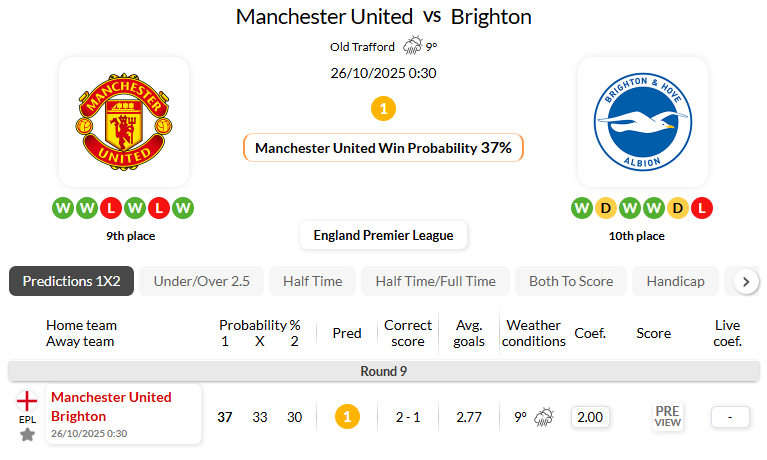Click Manchester United's red L form badge
This screenshot has width=767, height=460.
[x=110, y=208]
